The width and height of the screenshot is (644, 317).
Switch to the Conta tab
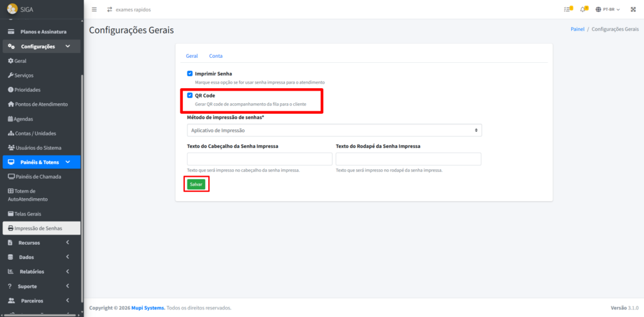[x=216, y=56]
